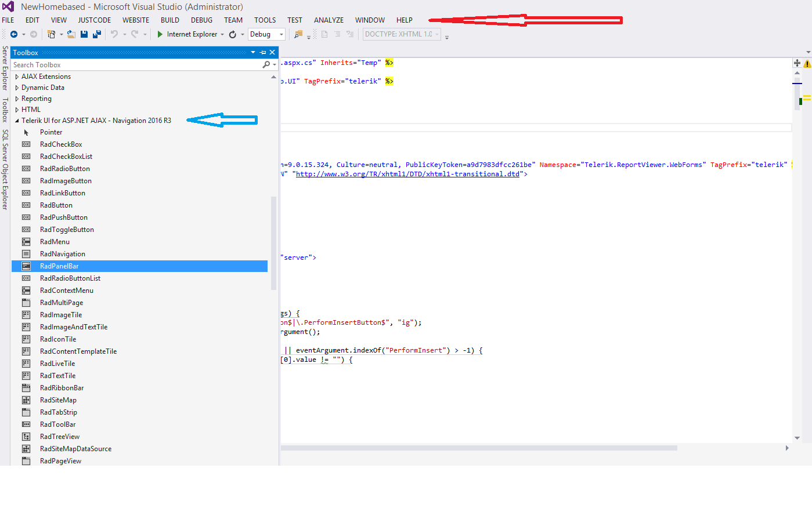812x508 pixels.
Task: Switch to the Server Explorer side tab
Action: [5, 68]
